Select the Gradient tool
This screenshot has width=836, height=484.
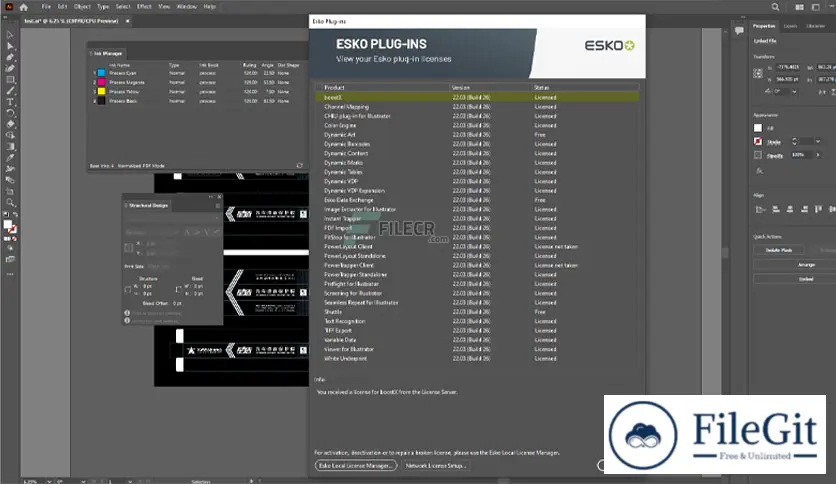[10, 147]
